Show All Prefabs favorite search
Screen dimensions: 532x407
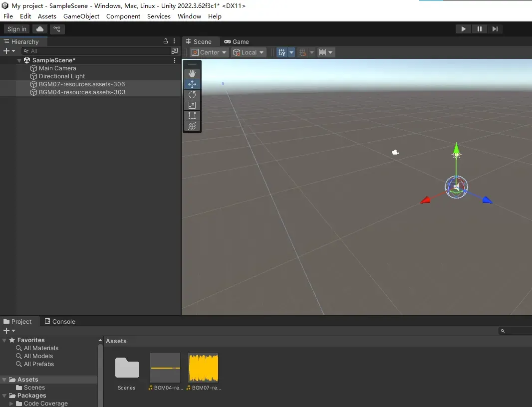(x=39, y=364)
